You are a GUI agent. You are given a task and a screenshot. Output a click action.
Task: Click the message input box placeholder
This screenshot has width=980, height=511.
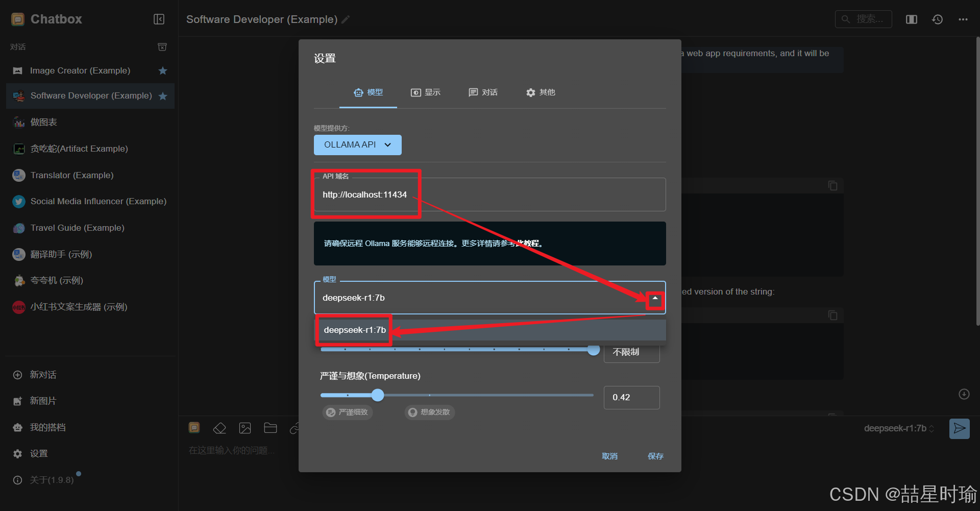(x=232, y=450)
